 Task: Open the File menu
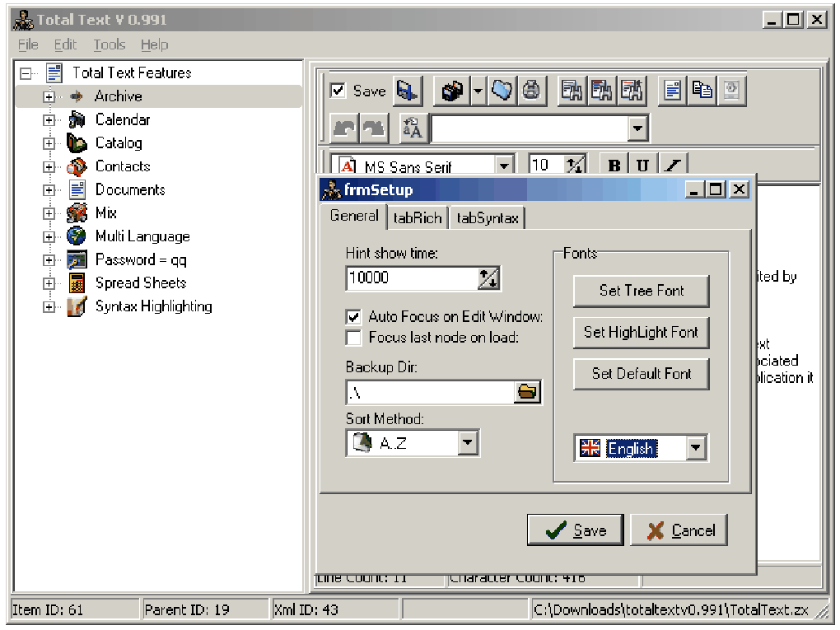click(28, 45)
